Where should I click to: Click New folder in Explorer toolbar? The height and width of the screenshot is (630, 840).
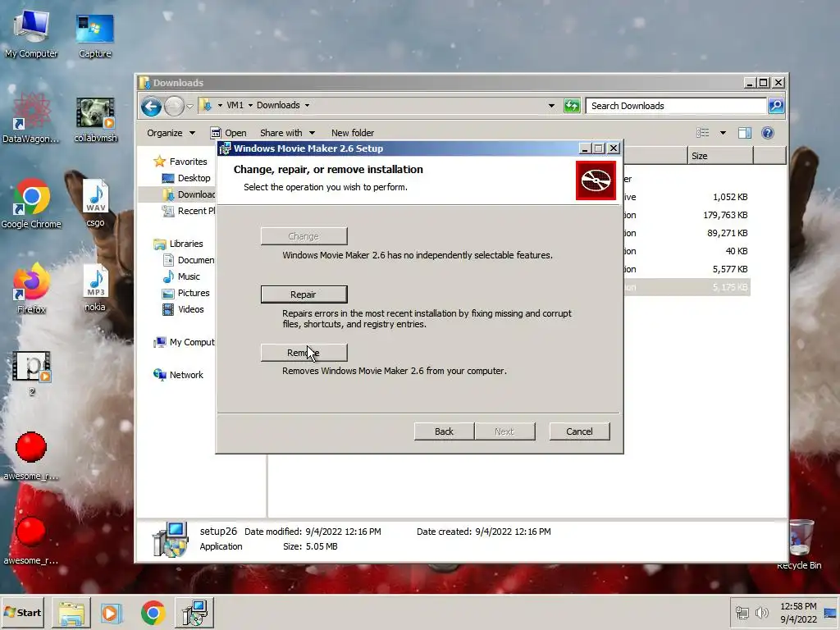[353, 133]
